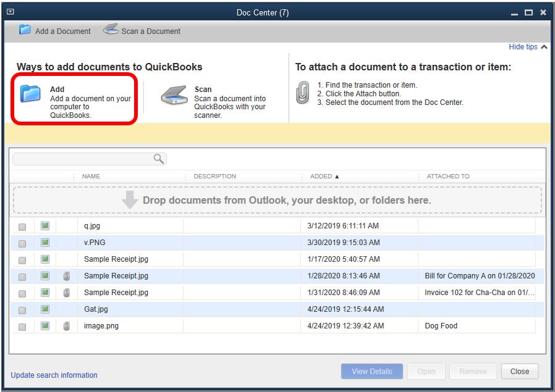Click the Scan into QuickBooks scanner icon
Viewport: 555px width, 392px height.
pyautogui.click(x=174, y=94)
